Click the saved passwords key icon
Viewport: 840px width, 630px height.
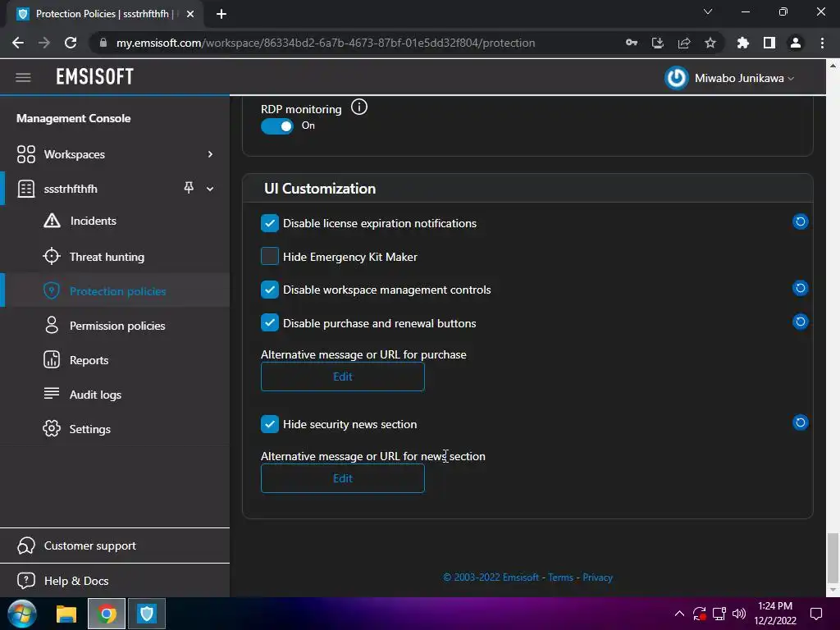632,43
